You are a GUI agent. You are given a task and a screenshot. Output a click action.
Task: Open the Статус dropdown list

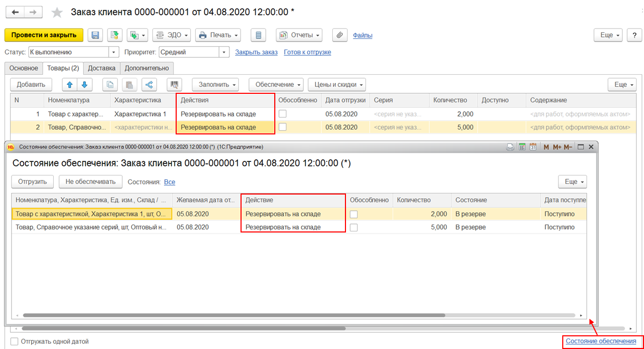pos(113,52)
